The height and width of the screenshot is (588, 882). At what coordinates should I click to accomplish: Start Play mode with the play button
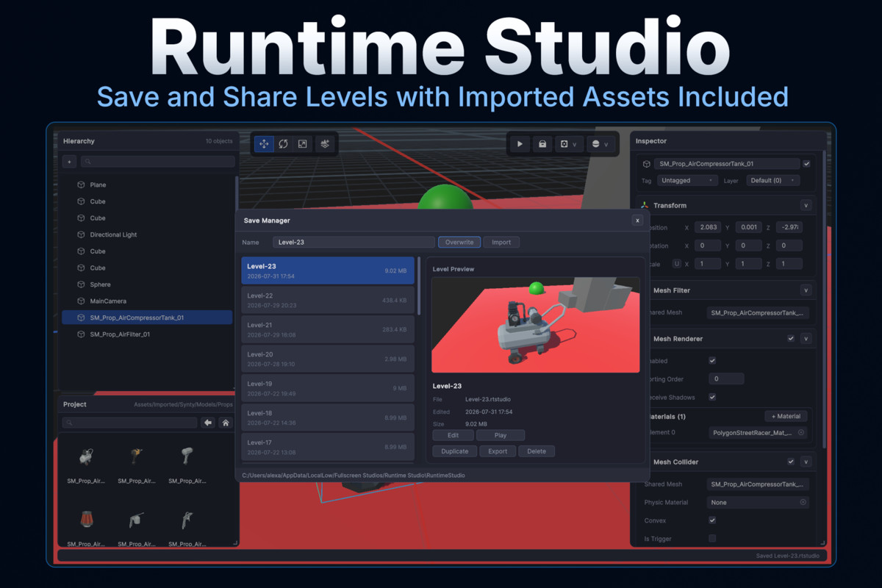pyautogui.click(x=520, y=144)
